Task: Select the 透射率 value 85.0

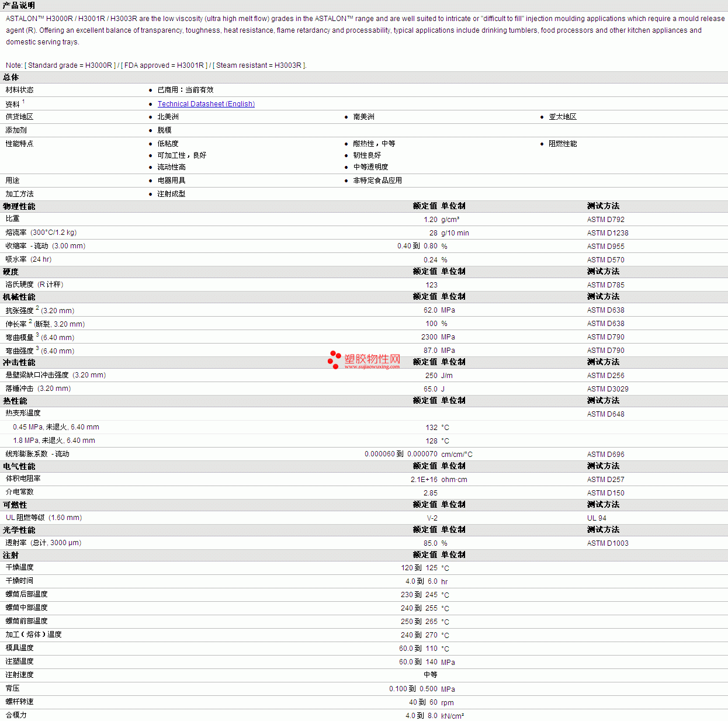Action: [431, 543]
